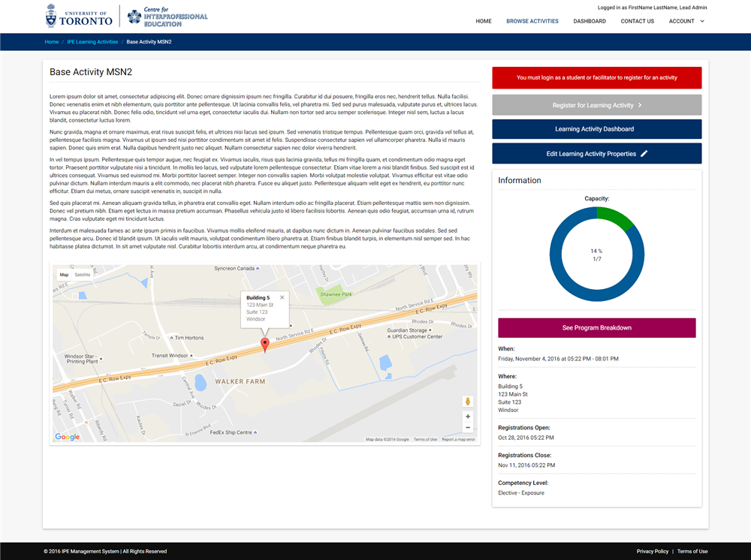The width and height of the screenshot is (751, 560).
Task: Click the Centre for Interprofessional Education logo
Action: pyautogui.click(x=167, y=17)
